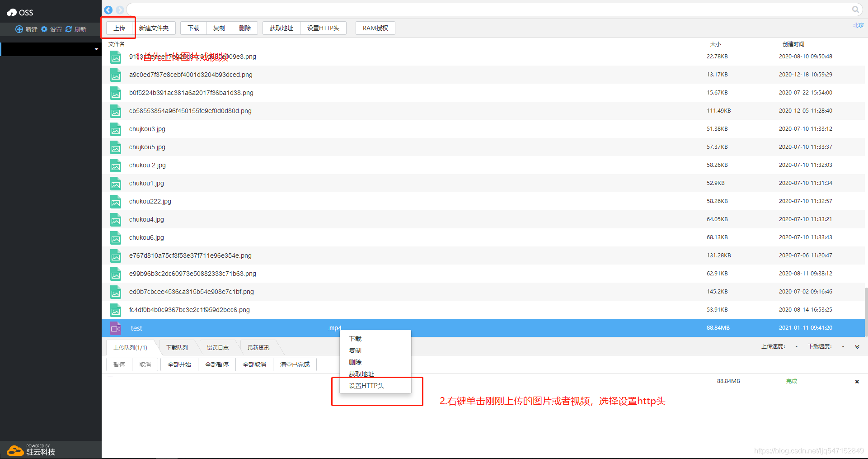This screenshot has width=868, height=459.
Task: Select image icon of e99b96b3c2dc6097 png file
Action: (116, 274)
